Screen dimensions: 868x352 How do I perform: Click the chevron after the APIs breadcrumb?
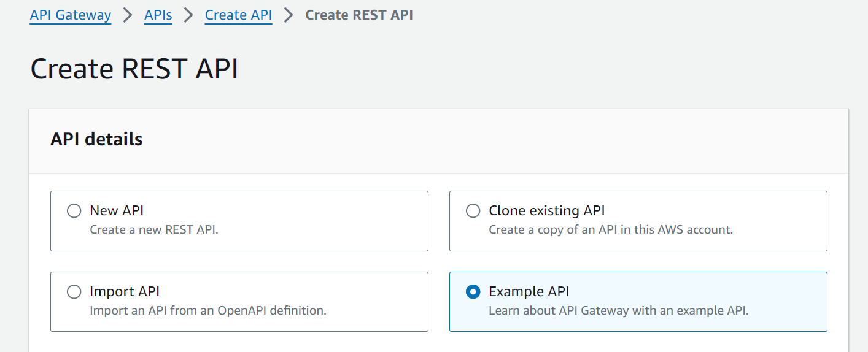(188, 15)
